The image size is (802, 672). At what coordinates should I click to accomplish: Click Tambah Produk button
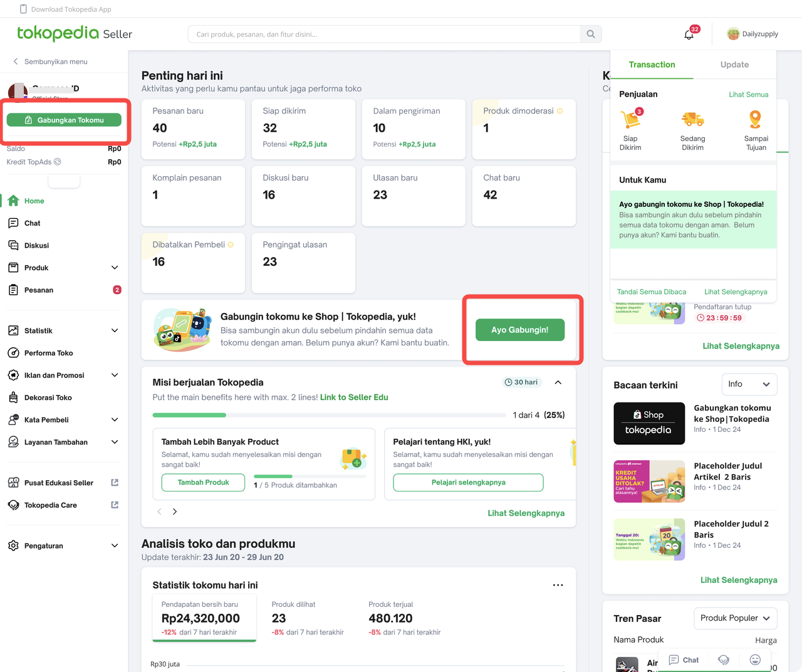coord(203,483)
